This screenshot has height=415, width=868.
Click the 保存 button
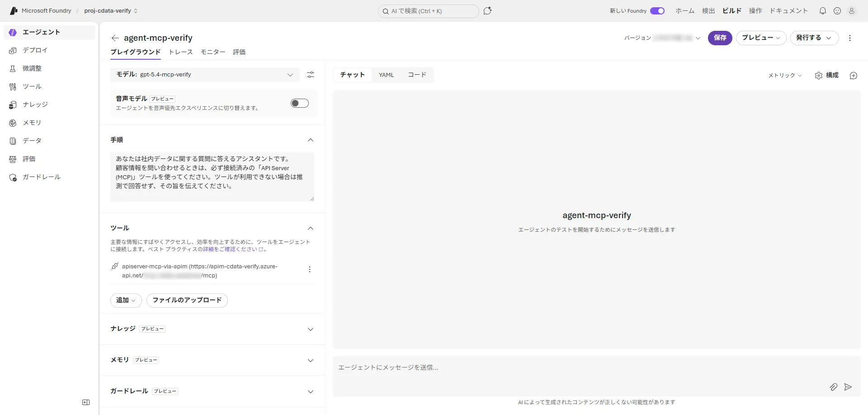(x=720, y=38)
